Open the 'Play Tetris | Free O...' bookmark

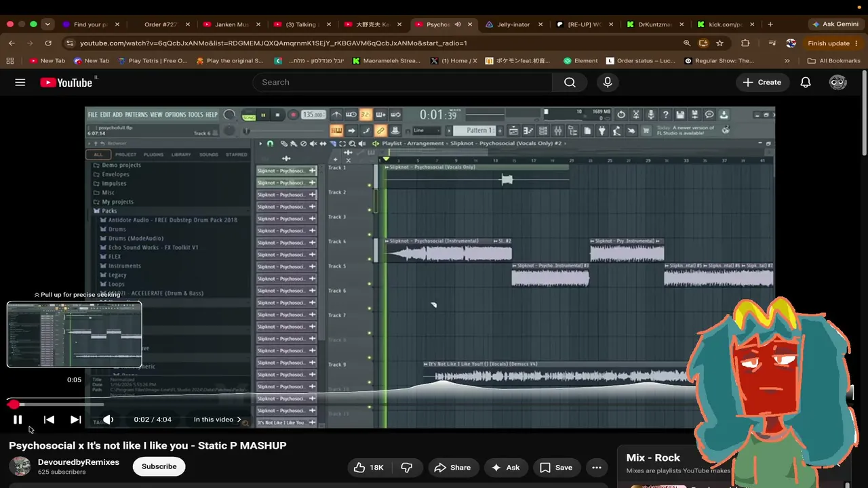153,60
